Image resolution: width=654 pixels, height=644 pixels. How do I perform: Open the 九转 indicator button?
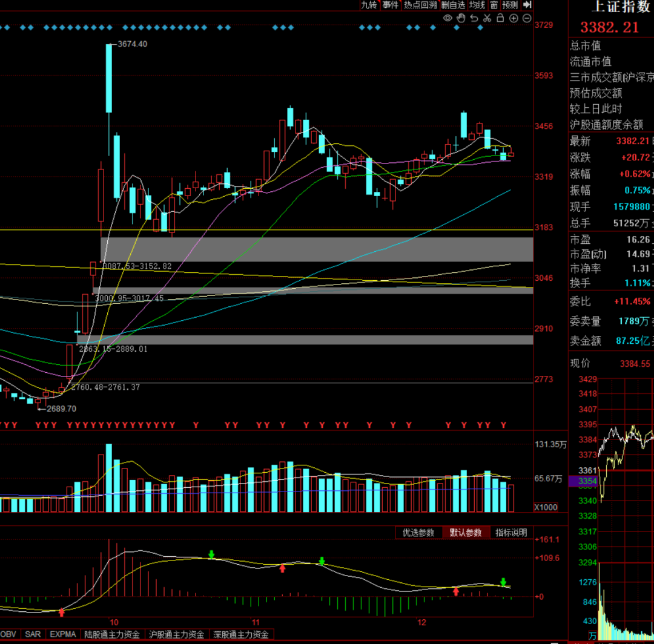pyautogui.click(x=368, y=5)
